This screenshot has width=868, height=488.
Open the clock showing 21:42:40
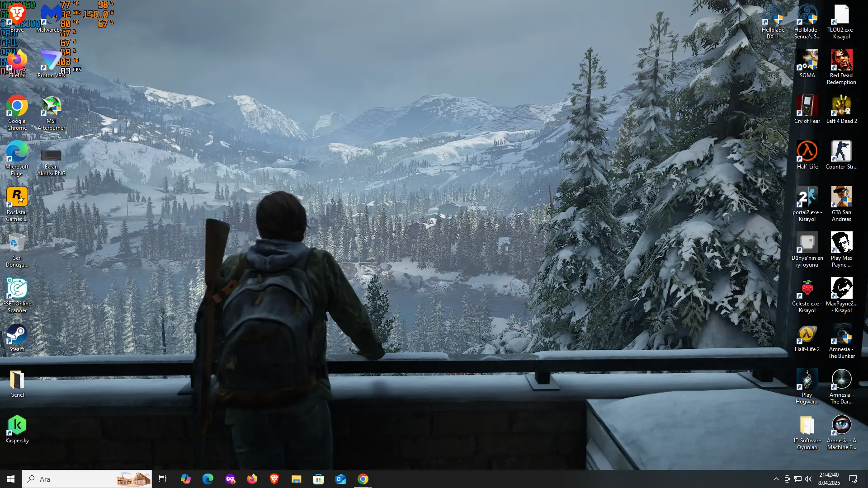pos(829,479)
